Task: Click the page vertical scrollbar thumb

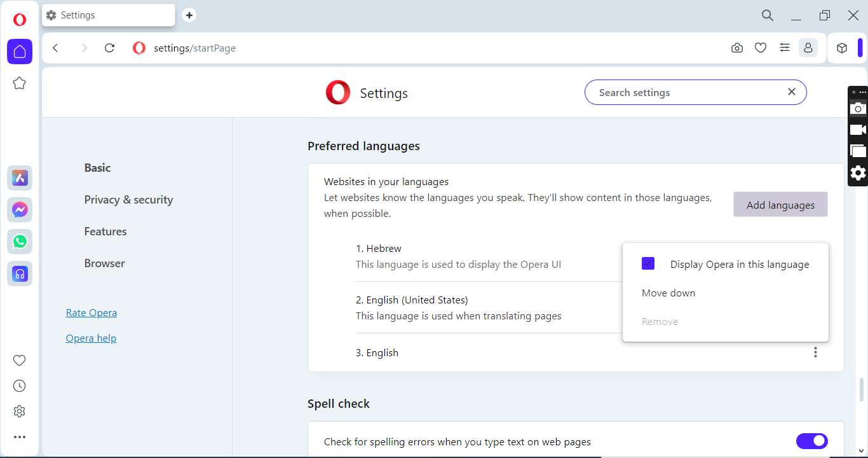Action: 862,389
